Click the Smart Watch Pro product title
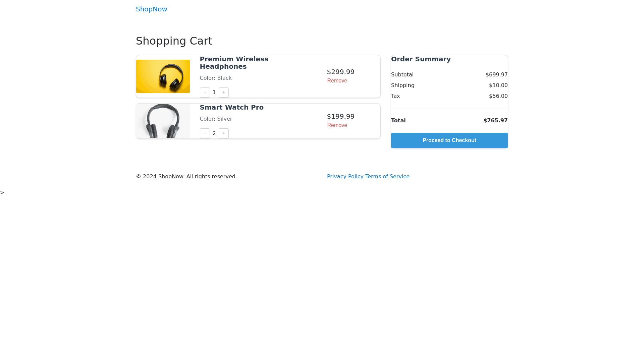The height and width of the screenshot is (362, 644). (x=231, y=107)
